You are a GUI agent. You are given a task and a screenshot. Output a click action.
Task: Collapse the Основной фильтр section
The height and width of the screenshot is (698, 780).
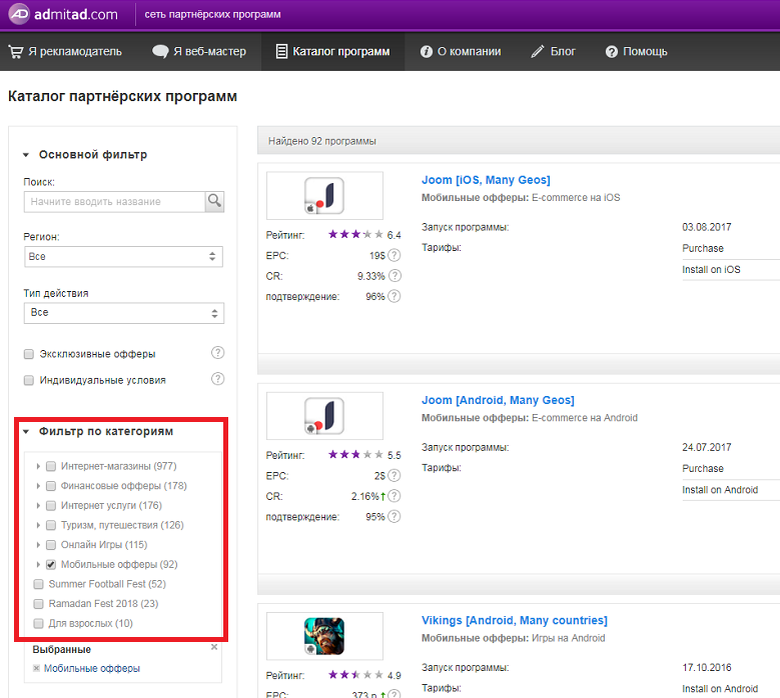tap(26, 155)
